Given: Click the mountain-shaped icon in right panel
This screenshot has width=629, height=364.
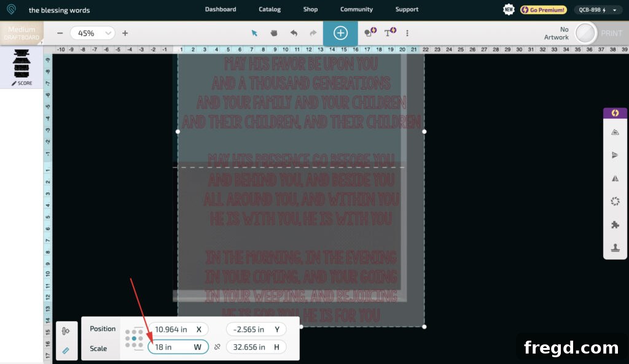Looking at the screenshot, I should point(615,133).
